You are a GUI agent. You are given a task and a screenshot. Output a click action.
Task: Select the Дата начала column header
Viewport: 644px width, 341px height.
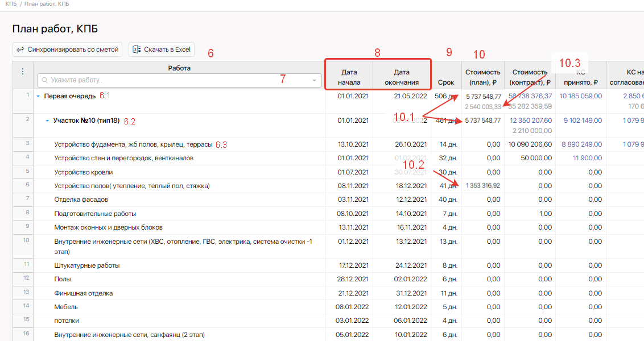349,77
